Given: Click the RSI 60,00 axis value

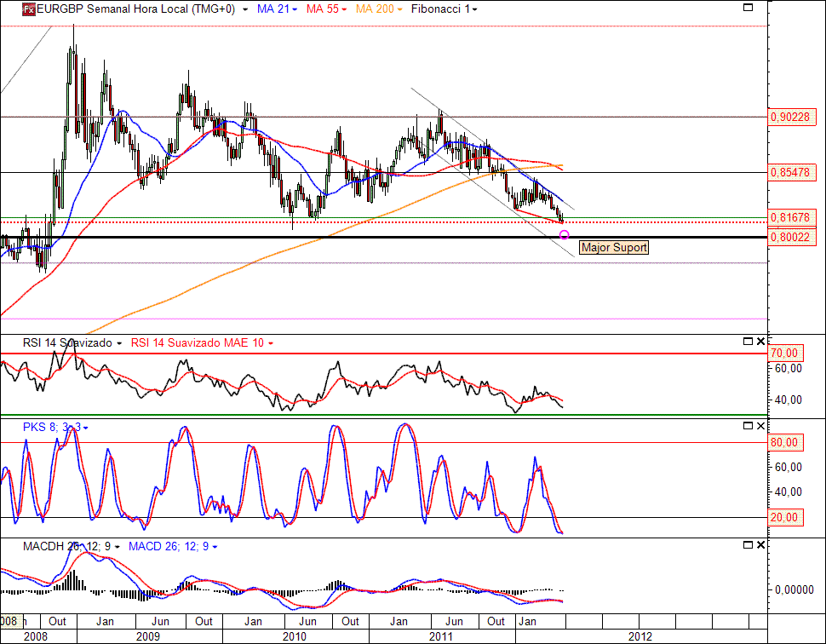Looking at the screenshot, I should click(x=788, y=368).
